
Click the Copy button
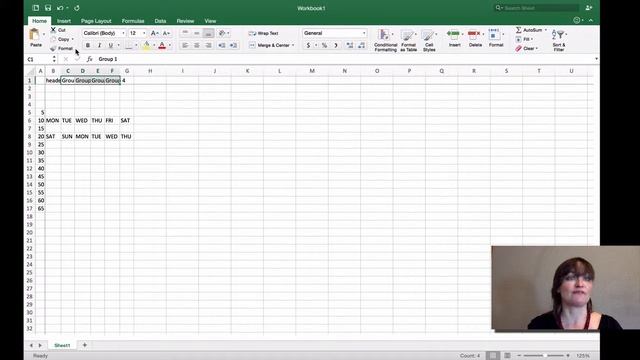(x=61, y=39)
